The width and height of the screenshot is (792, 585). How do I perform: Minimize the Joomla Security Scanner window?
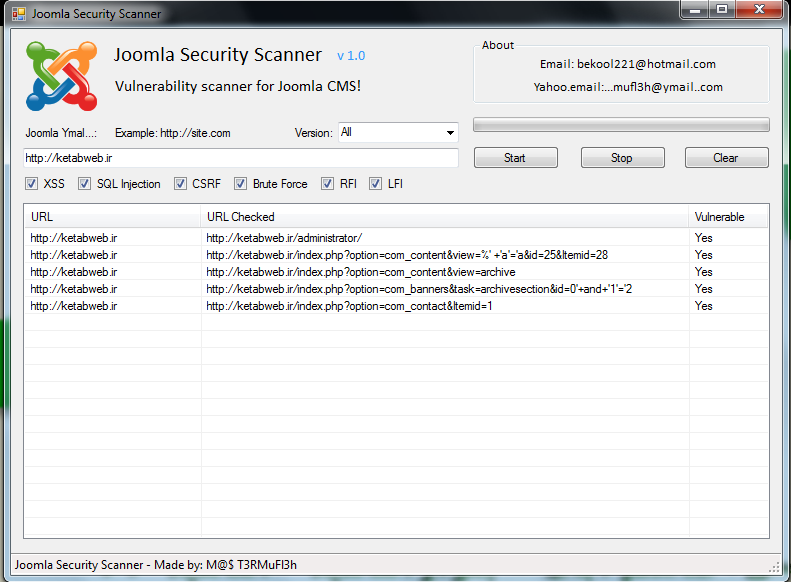click(695, 9)
